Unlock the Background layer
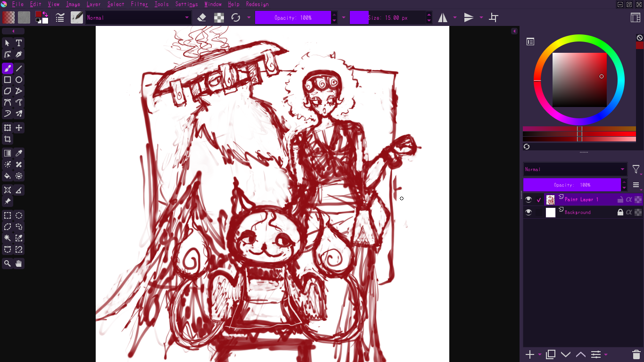 (x=620, y=213)
